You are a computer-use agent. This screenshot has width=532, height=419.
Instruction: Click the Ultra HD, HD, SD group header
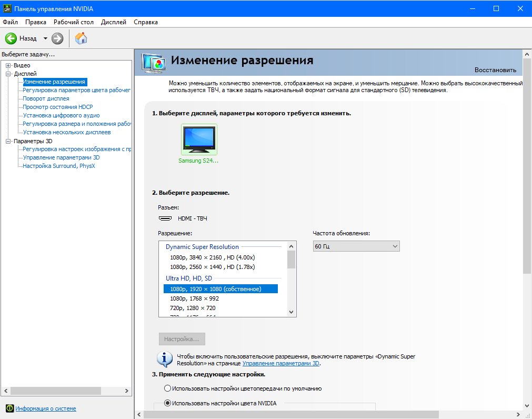(189, 278)
